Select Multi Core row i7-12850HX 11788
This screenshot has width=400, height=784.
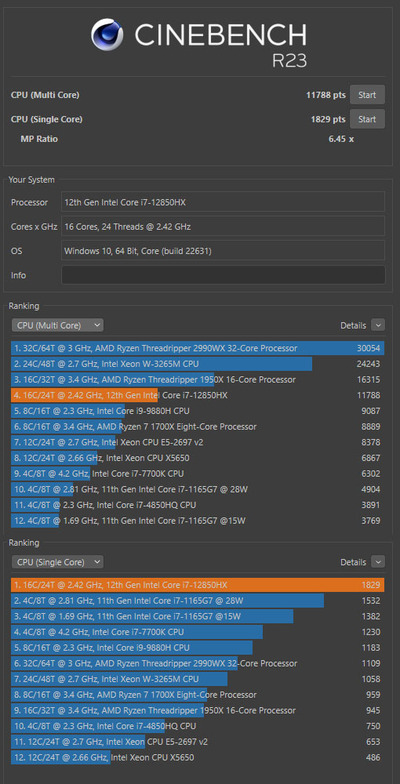198,395
